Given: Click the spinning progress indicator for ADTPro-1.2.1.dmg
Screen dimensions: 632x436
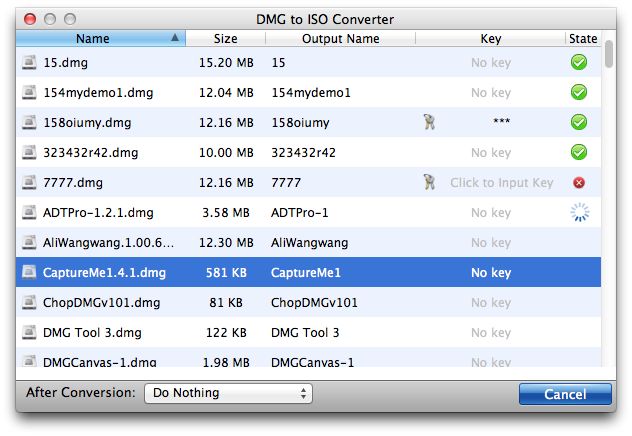Looking at the screenshot, I should click(x=580, y=212).
